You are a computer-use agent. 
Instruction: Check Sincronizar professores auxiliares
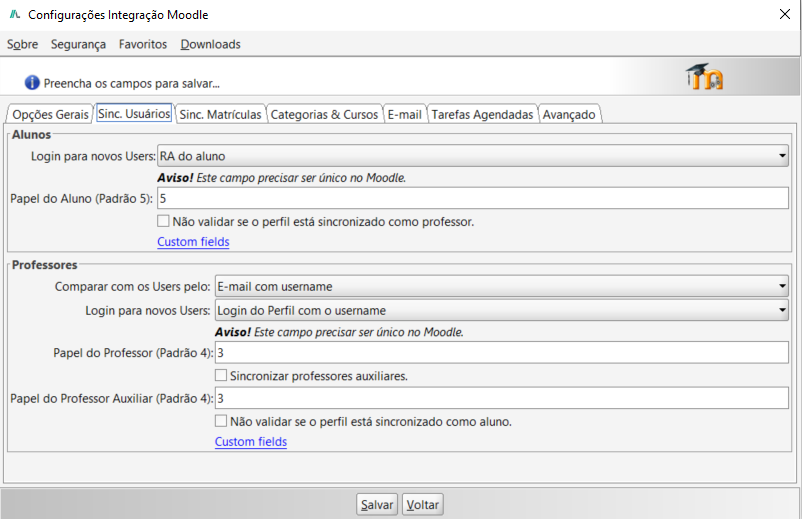point(221,375)
